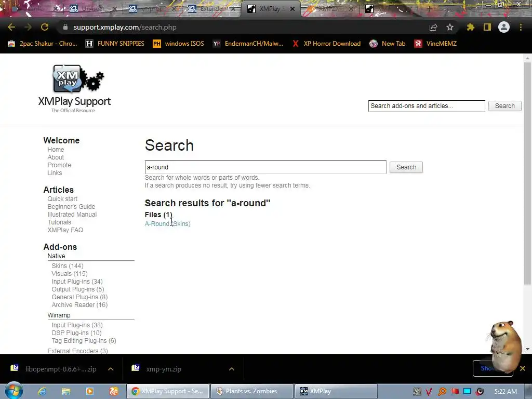
Task: Open the XP Horror Download bookmark
Action: pyautogui.click(x=326, y=44)
